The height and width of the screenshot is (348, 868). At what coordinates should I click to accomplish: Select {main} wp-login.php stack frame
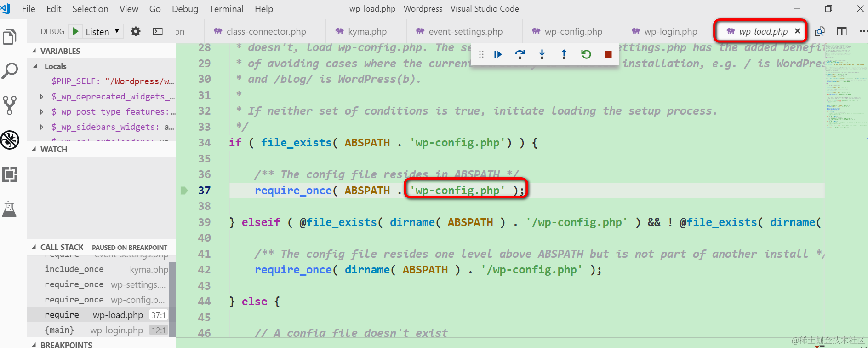coord(97,330)
